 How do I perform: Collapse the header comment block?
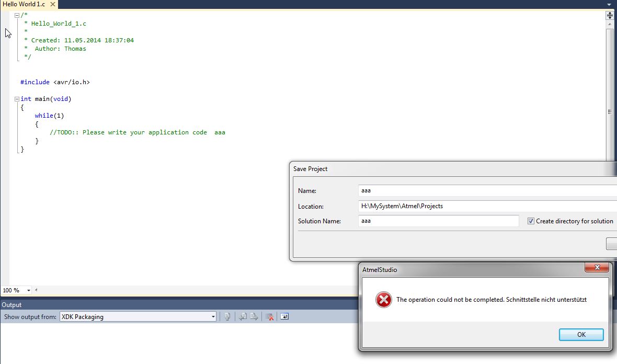[17, 15]
